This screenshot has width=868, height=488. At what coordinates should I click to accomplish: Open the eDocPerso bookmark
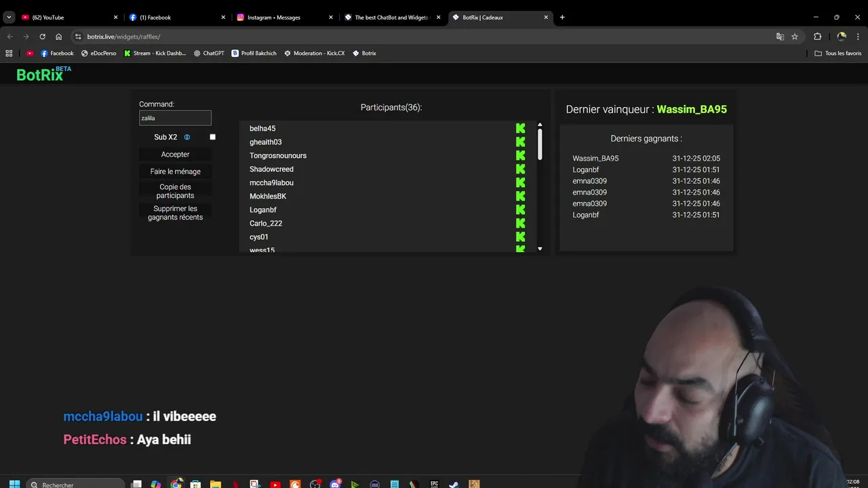98,53
